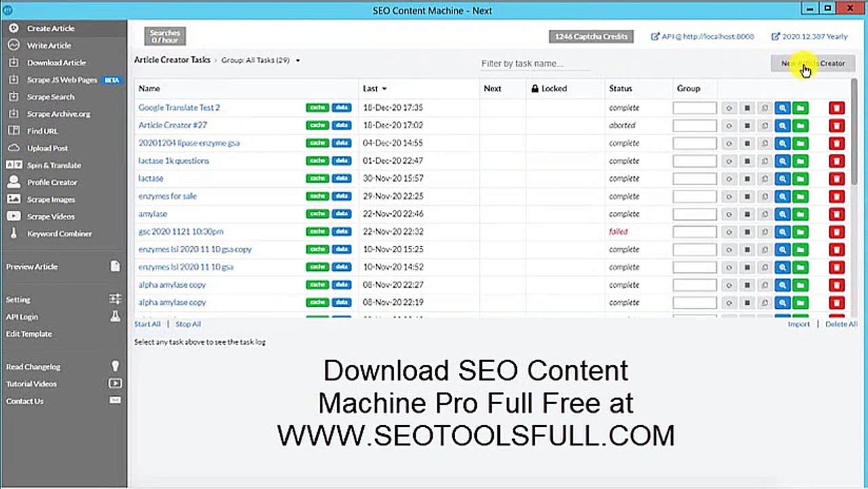Click the Keyword Combiner icon
This screenshot has height=489, width=868.
14,233
